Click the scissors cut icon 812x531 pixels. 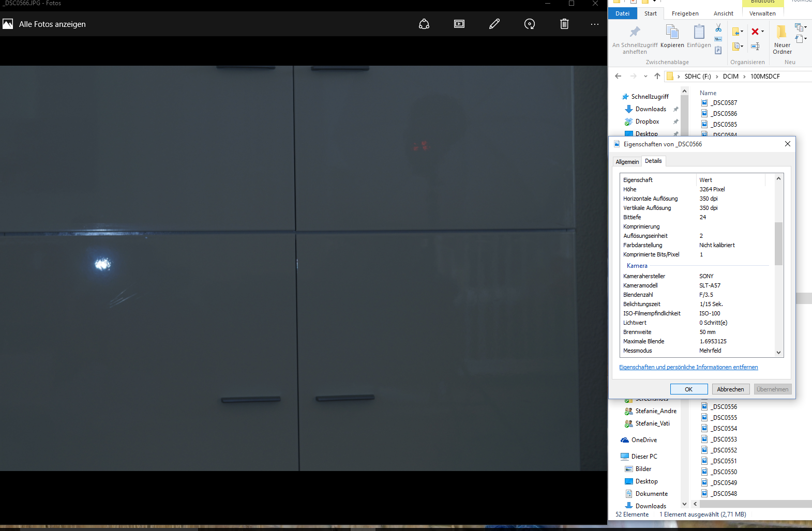[x=718, y=28]
